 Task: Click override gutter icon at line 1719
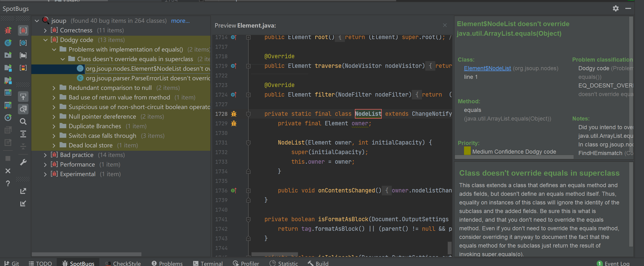click(234, 66)
